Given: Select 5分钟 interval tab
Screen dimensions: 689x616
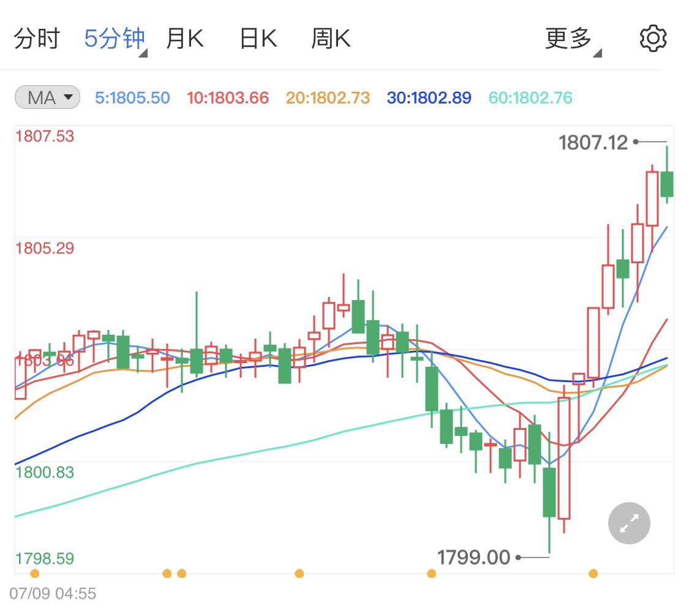Looking at the screenshot, I should coord(115,38).
